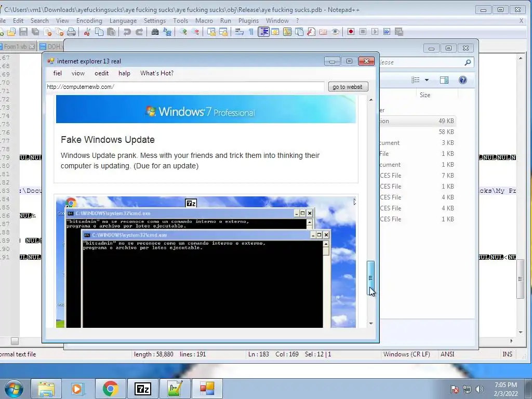
Task: Open the "What's Hot?" menu
Action: [157, 73]
